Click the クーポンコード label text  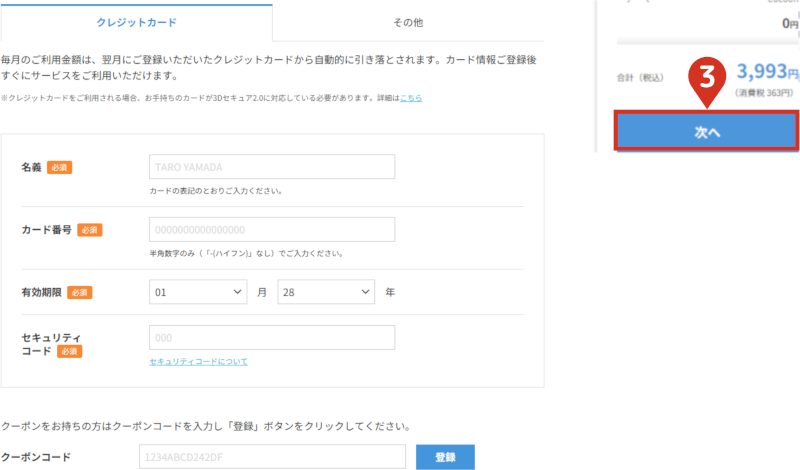click(x=36, y=457)
